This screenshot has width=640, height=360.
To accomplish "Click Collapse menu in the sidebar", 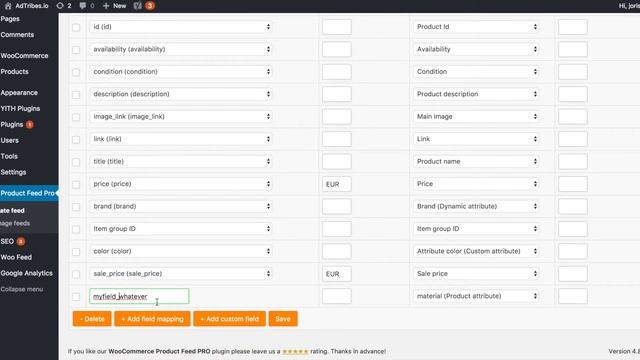I will click(x=22, y=289).
